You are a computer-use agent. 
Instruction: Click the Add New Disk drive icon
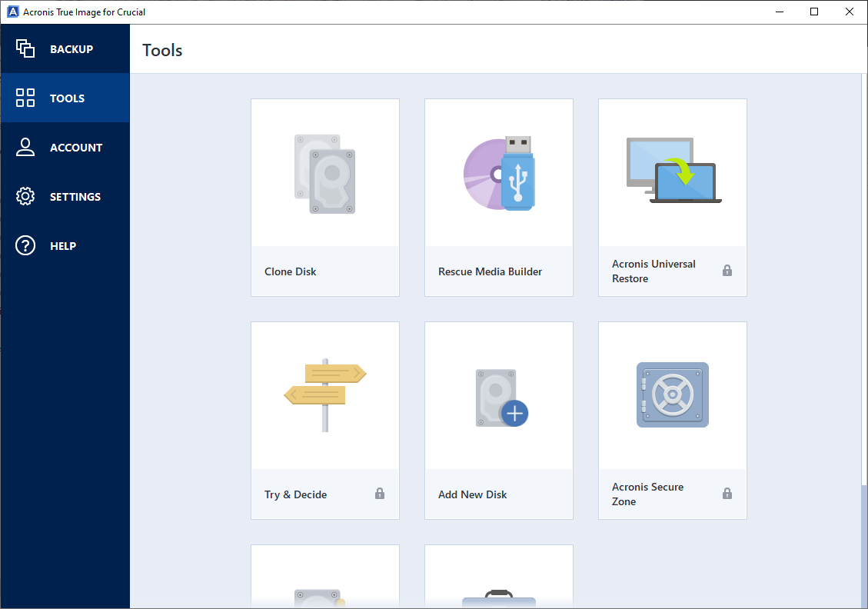[501, 398]
